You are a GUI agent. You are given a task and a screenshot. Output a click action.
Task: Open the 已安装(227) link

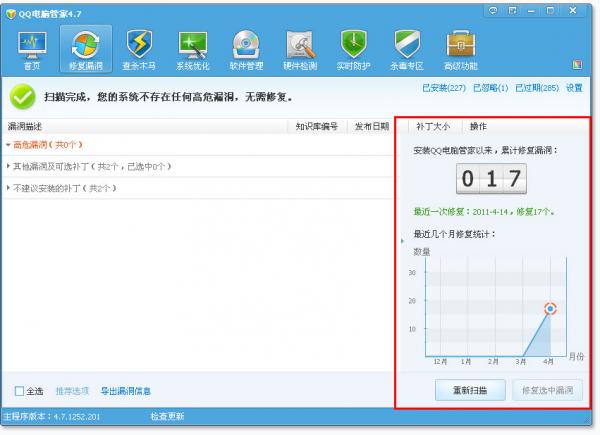(x=444, y=88)
